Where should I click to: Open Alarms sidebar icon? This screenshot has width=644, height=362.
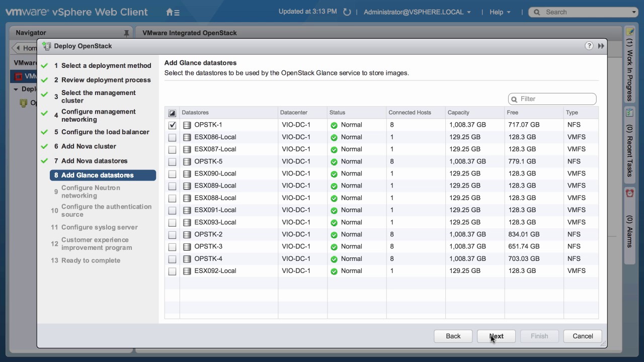(x=629, y=194)
